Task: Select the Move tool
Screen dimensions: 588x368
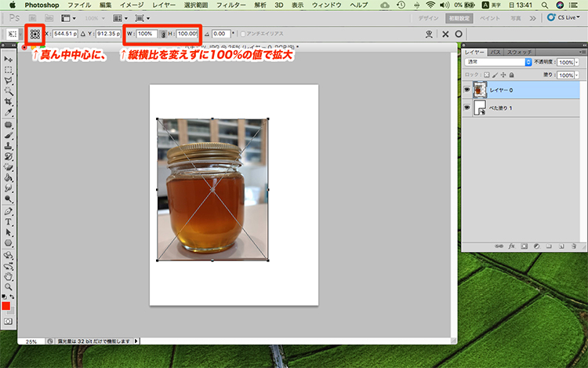Action: (9, 60)
